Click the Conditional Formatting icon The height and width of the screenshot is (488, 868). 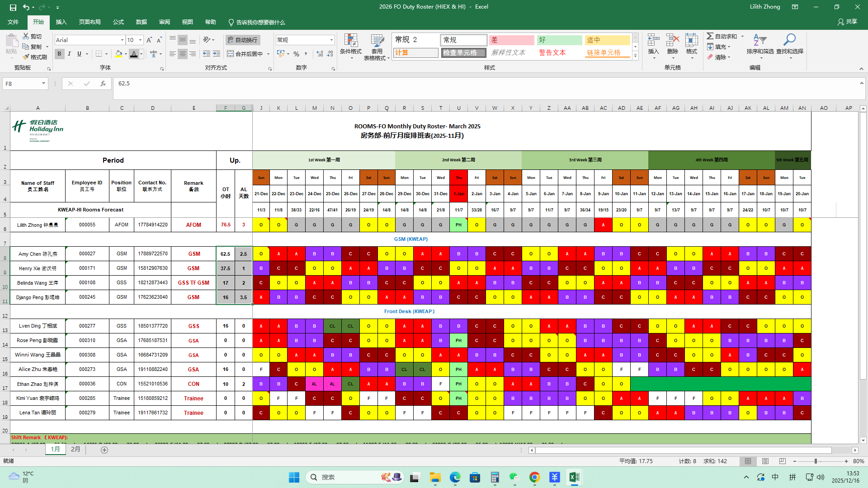click(x=351, y=41)
